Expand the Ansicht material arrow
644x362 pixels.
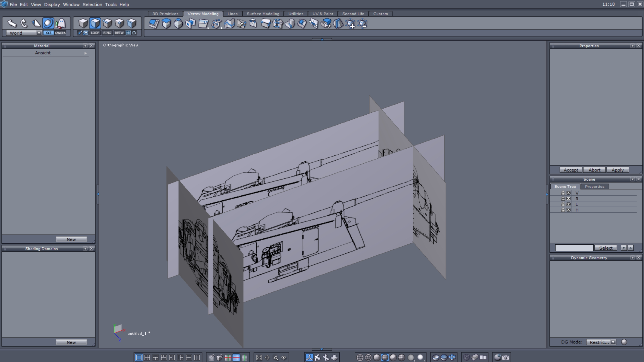(86, 53)
